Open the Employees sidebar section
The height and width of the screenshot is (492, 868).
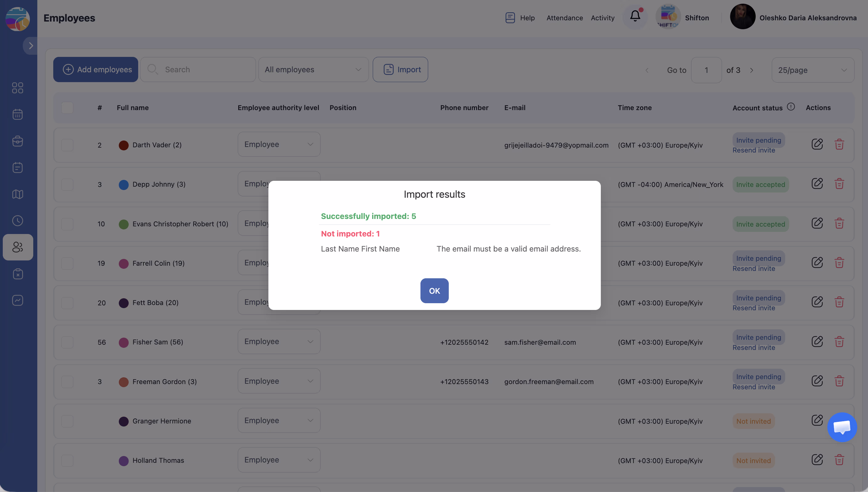[x=18, y=247]
